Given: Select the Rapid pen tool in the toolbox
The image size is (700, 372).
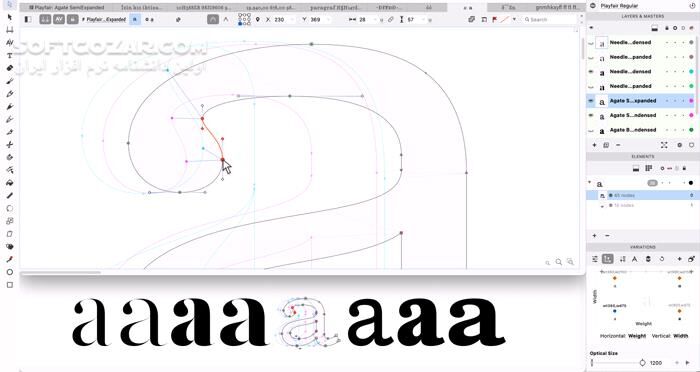Looking at the screenshot, I should pos(10,119).
